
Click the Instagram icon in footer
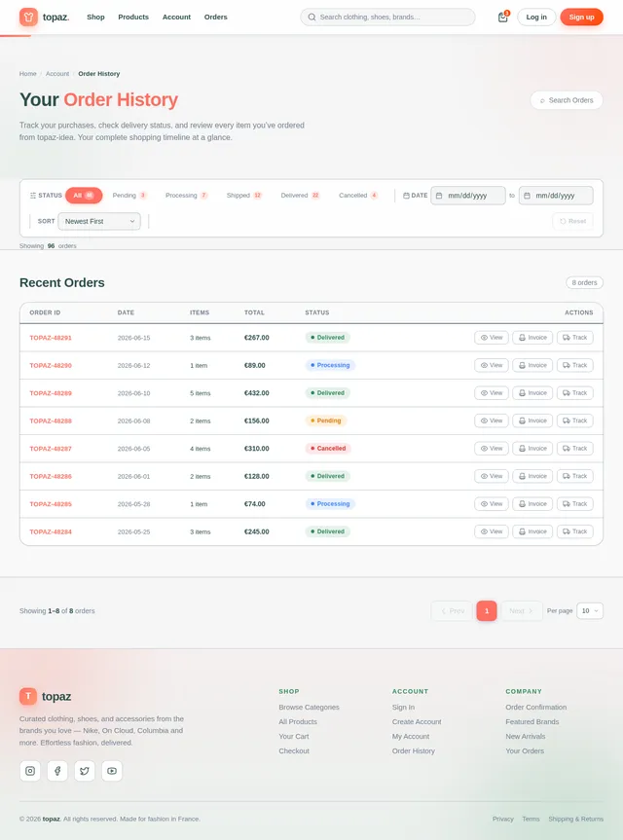(x=30, y=771)
